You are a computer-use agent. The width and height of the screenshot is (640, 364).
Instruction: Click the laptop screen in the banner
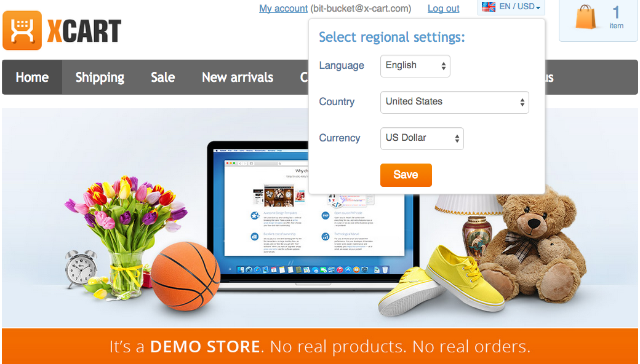click(x=313, y=207)
